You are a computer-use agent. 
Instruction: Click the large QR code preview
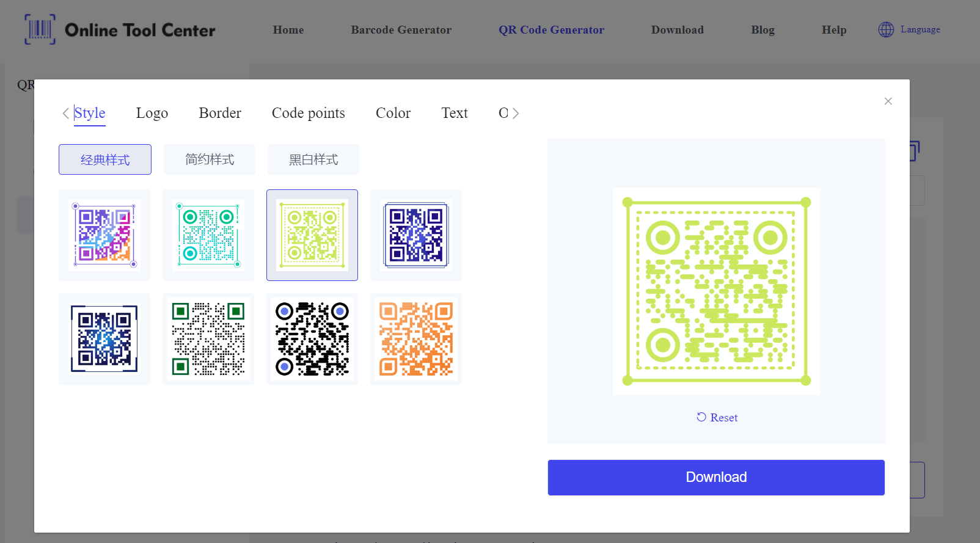pos(717,291)
